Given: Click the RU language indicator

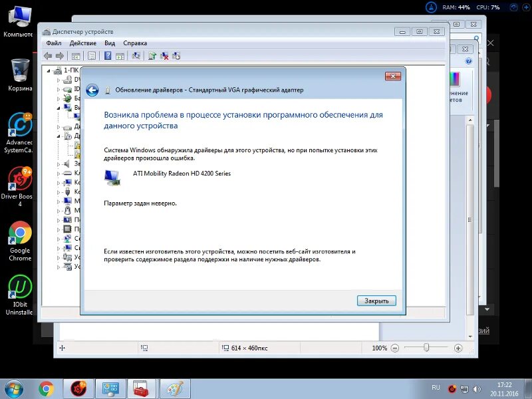Looking at the screenshot, I should (x=436, y=388).
